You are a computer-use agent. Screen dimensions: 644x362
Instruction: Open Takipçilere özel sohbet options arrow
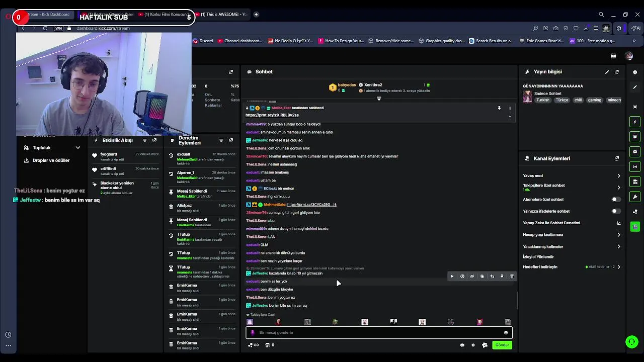(618, 188)
